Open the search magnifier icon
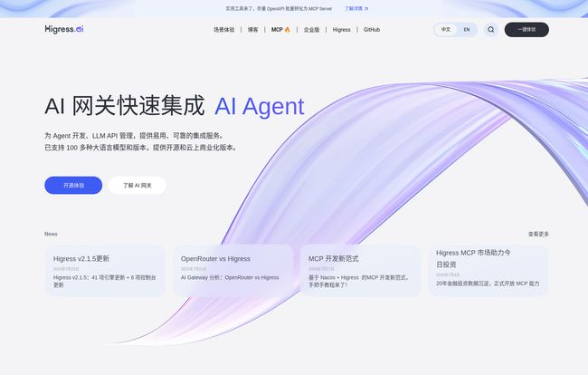Image resolution: width=588 pixels, height=375 pixels. tap(490, 30)
